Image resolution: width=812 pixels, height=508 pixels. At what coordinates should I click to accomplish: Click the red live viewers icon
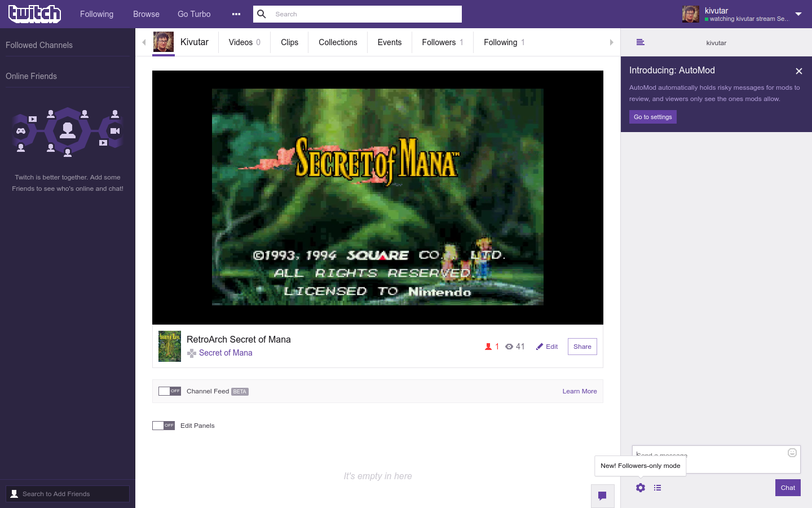click(488, 347)
